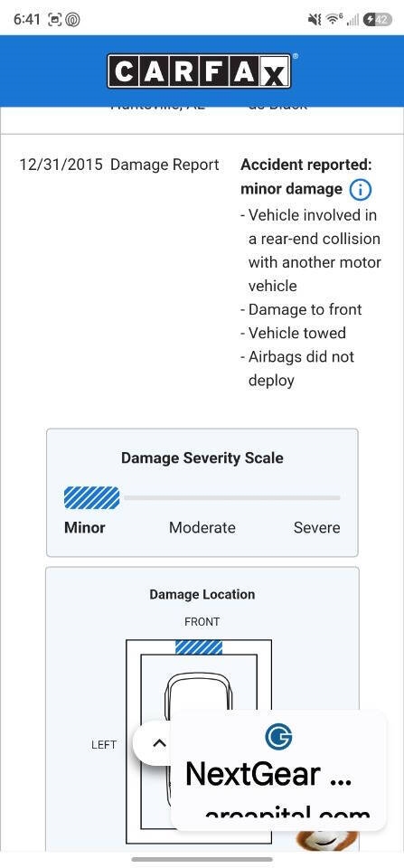404x868 pixels.
Task: Tap the Wi-Fi status icon
Action: (x=334, y=20)
